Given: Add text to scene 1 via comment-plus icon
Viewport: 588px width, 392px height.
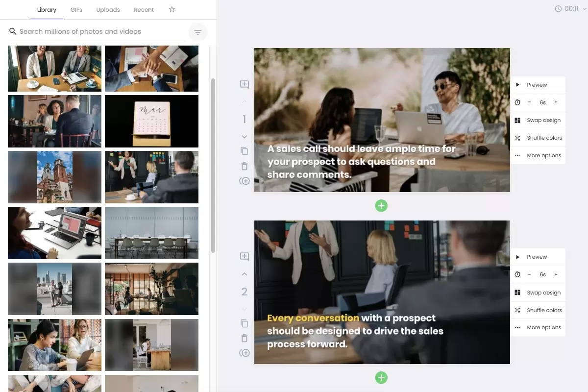Looking at the screenshot, I should [x=244, y=84].
